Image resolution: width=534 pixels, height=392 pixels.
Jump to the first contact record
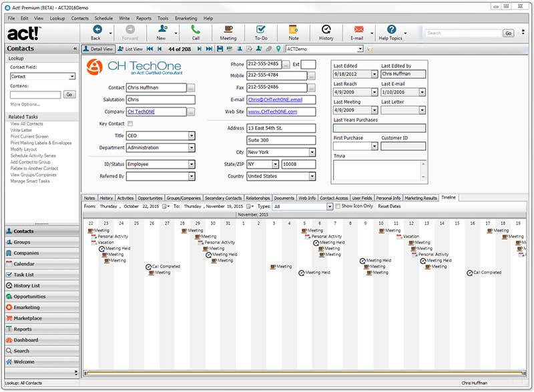point(150,49)
